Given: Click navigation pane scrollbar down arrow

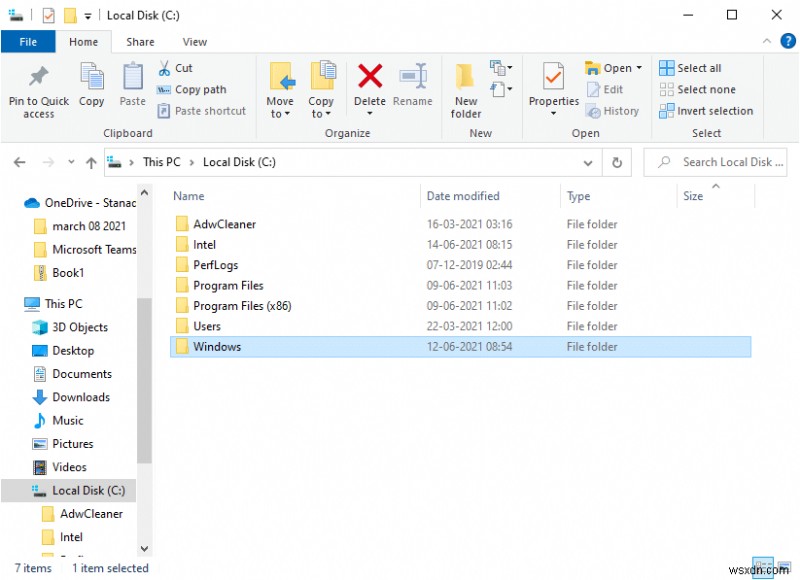Looking at the screenshot, I should (x=144, y=549).
